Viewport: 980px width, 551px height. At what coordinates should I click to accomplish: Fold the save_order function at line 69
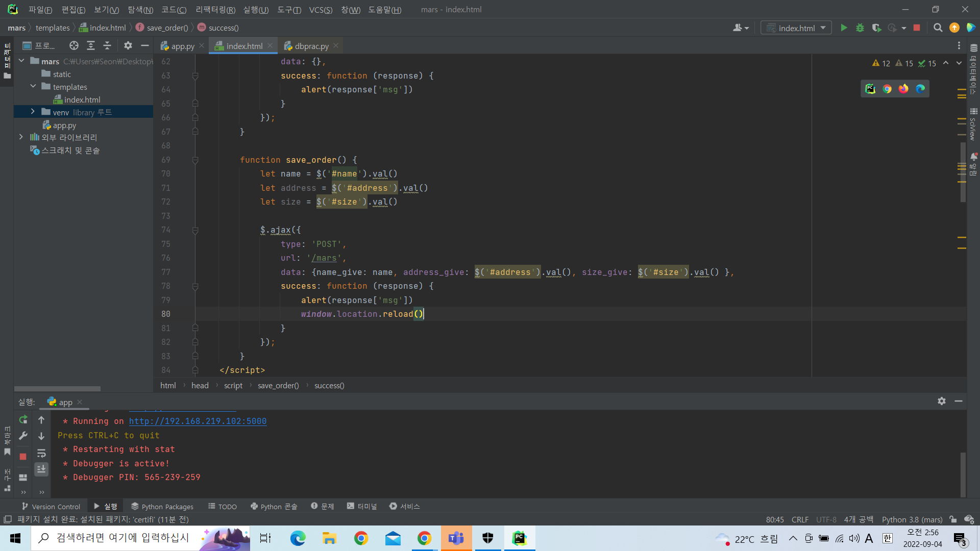(x=195, y=160)
